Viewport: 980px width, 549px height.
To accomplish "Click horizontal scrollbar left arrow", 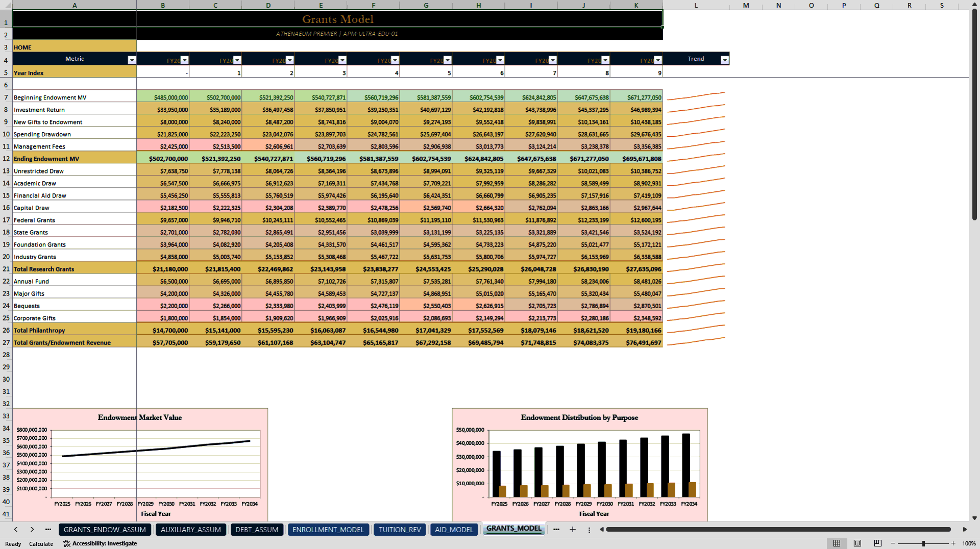I will pos(602,530).
